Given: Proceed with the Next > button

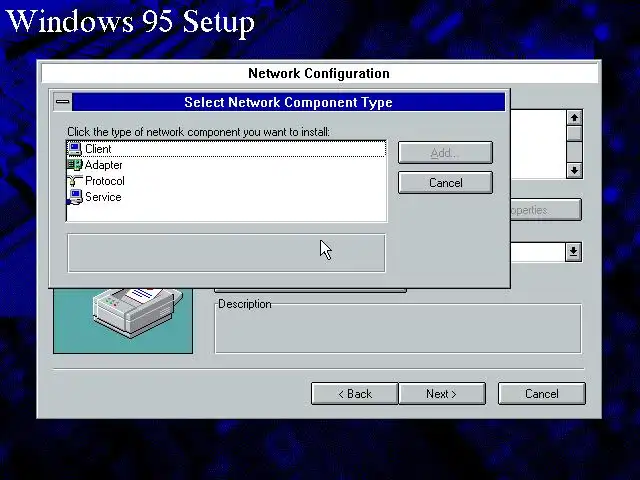Looking at the screenshot, I should (x=442, y=394).
